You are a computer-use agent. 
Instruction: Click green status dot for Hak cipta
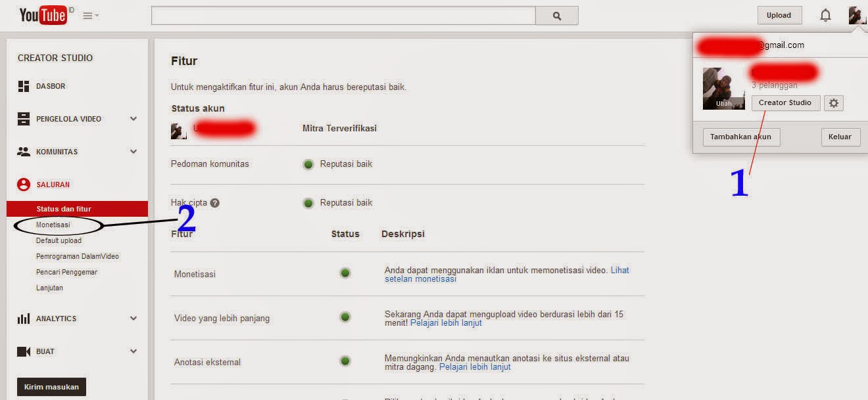pyautogui.click(x=308, y=203)
